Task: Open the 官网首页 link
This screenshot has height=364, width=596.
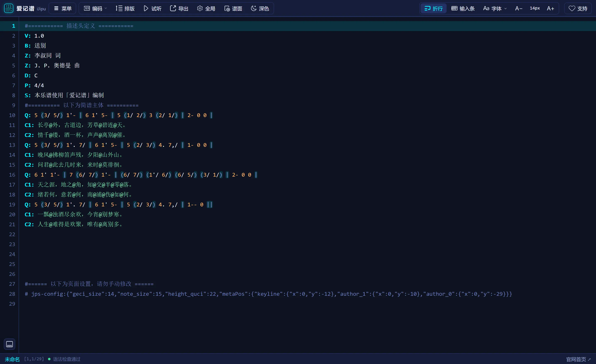Action: [x=579, y=359]
